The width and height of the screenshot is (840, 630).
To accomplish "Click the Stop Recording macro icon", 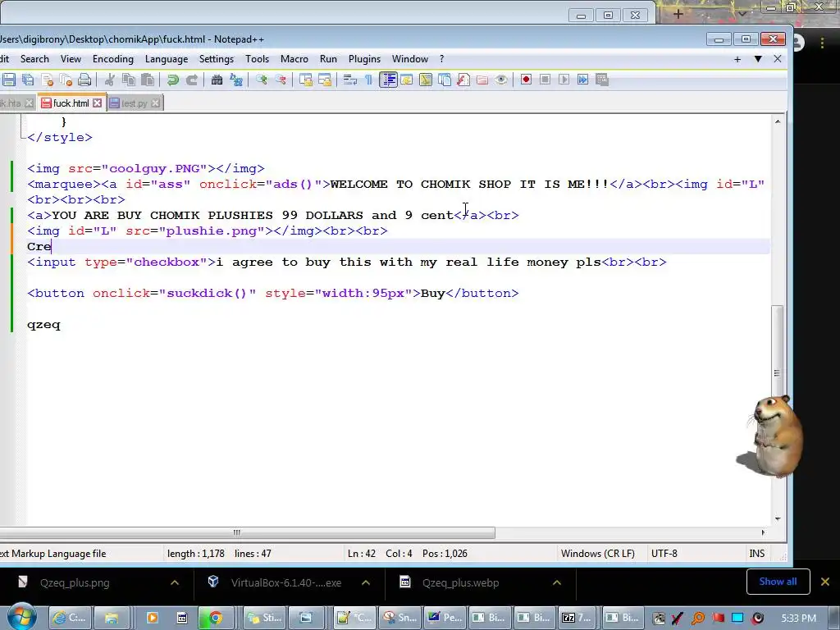I will [545, 80].
